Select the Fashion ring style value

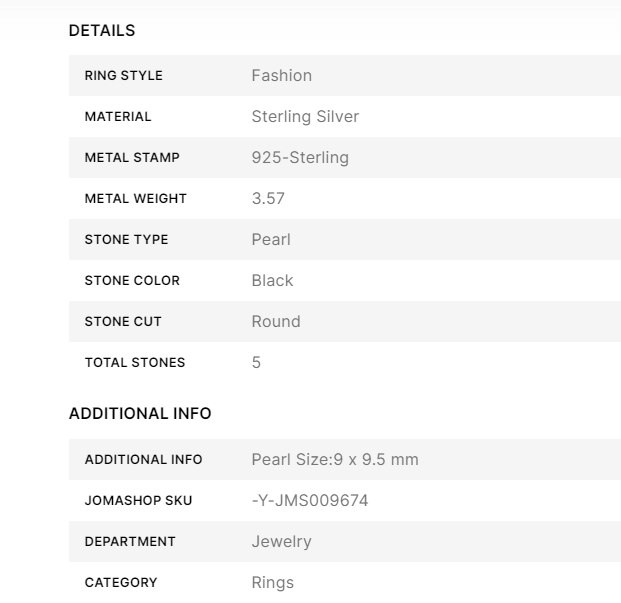click(x=282, y=76)
